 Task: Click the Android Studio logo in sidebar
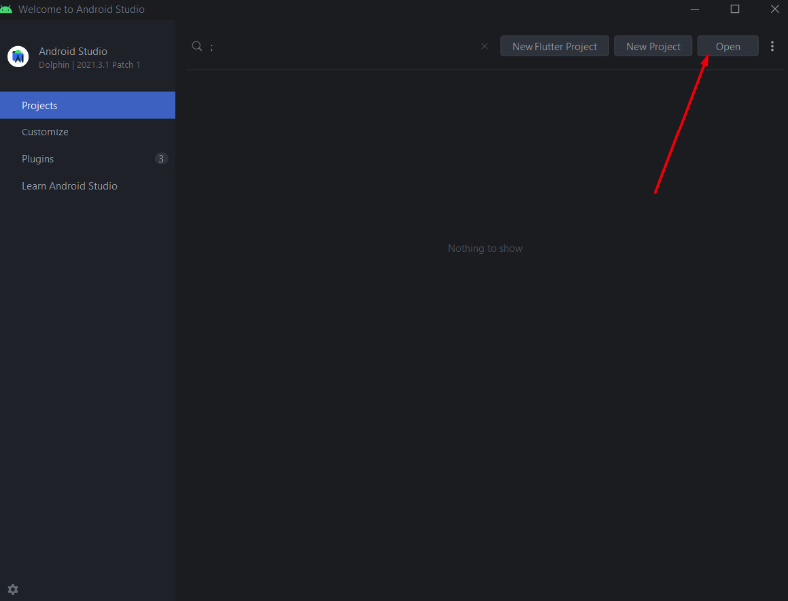[x=18, y=57]
